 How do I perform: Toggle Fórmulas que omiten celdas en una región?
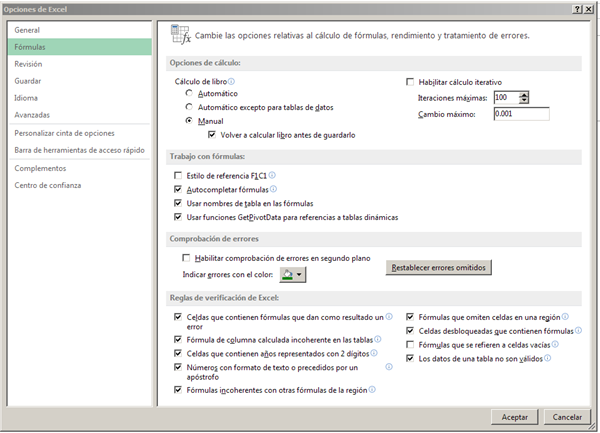click(410, 317)
